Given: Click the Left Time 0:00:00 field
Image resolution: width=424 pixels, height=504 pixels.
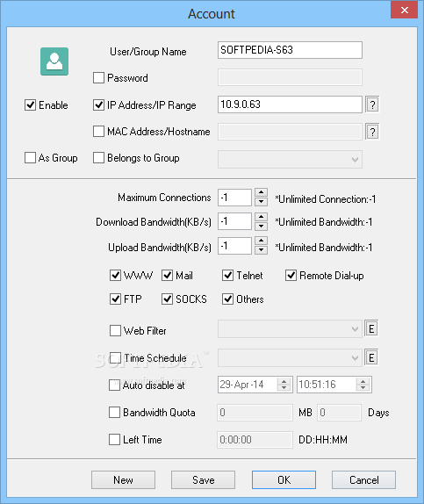Looking at the screenshot, I should click(255, 439).
